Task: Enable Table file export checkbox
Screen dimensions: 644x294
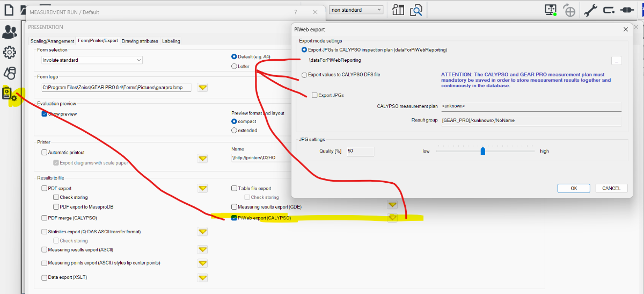Action: click(234, 189)
